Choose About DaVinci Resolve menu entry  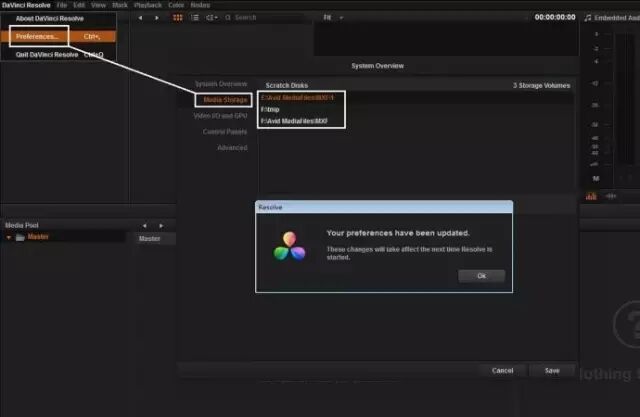pos(50,19)
